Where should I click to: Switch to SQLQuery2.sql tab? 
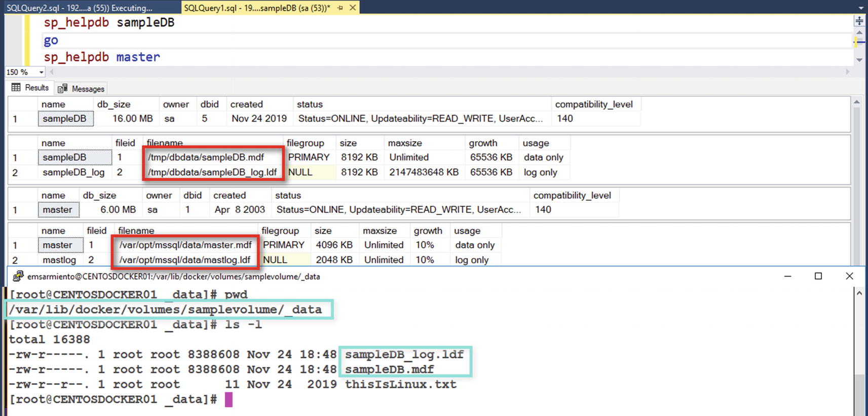pos(79,8)
